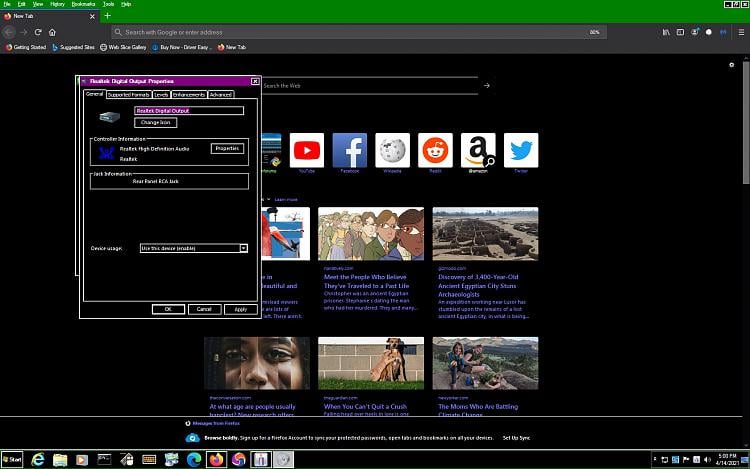
Task: Open the Firefox Library icon
Action: click(666, 32)
